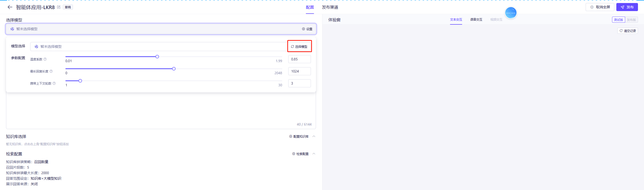
Task: Open the 暂未选择模型 selector bar
Action: click(x=161, y=29)
